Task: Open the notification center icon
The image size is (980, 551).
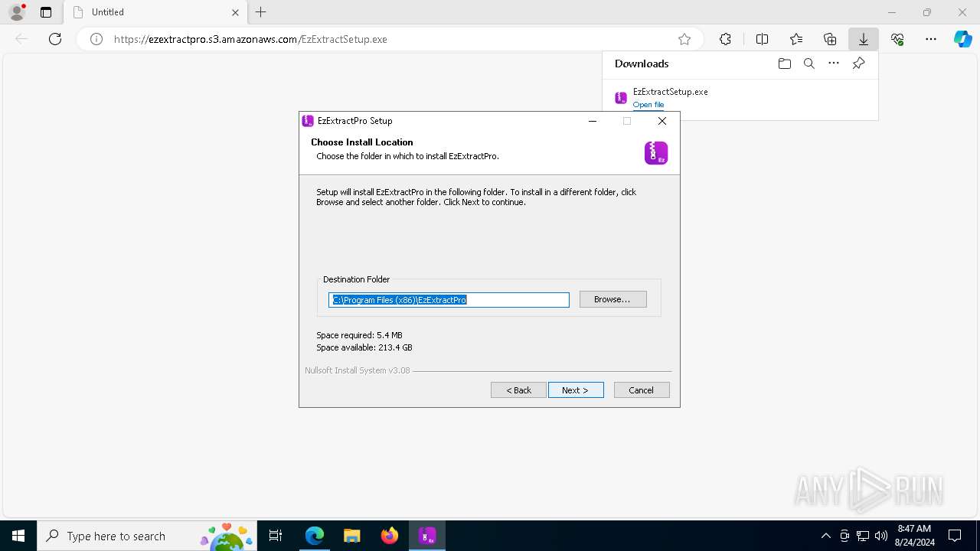Action: pos(955,536)
